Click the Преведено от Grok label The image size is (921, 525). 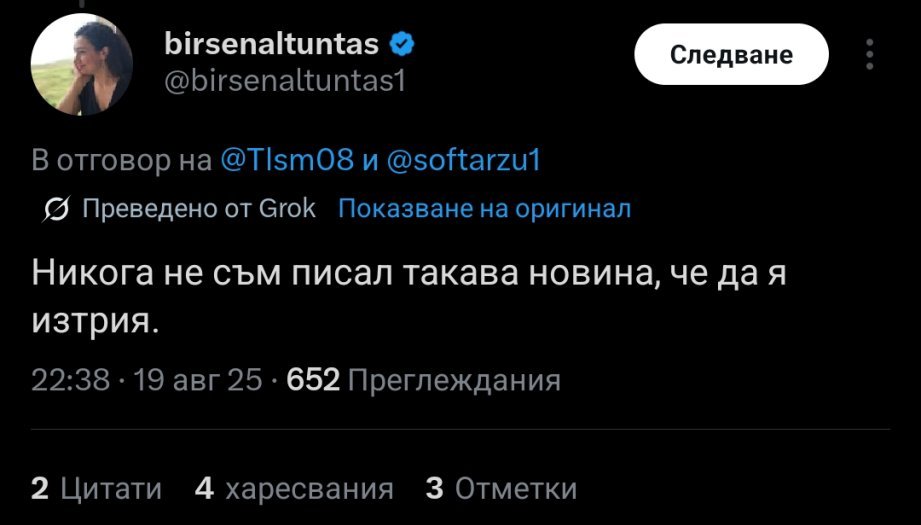click(x=197, y=209)
